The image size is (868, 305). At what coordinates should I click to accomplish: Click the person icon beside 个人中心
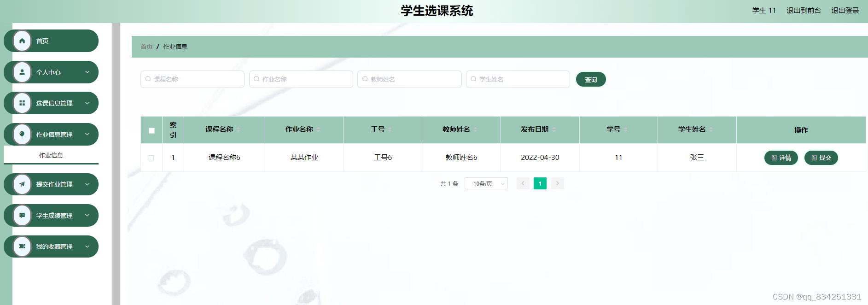click(22, 72)
